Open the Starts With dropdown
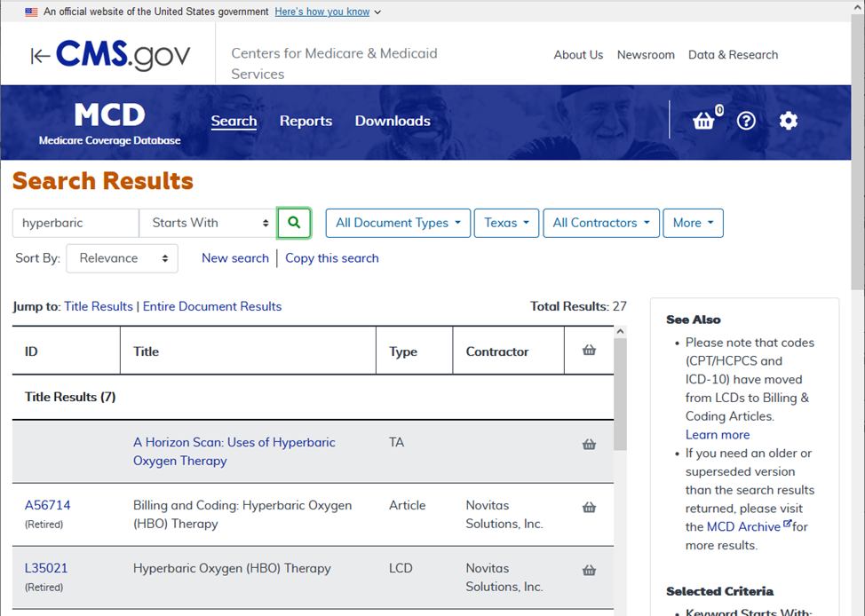865x616 pixels. [x=208, y=223]
